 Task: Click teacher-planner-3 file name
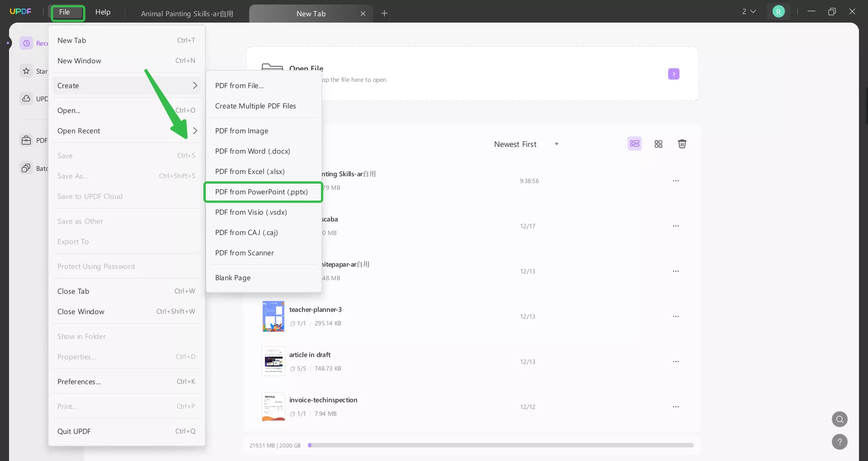click(x=316, y=310)
